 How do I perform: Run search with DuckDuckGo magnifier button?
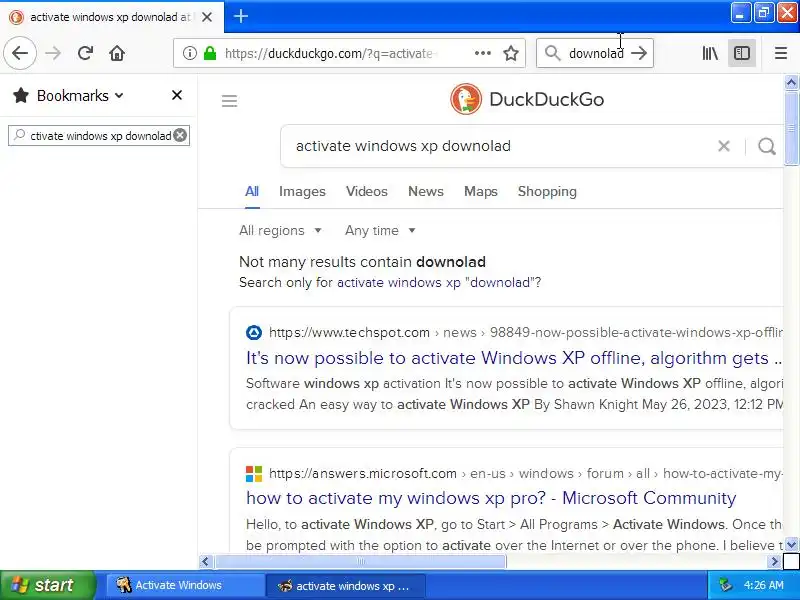tap(766, 146)
